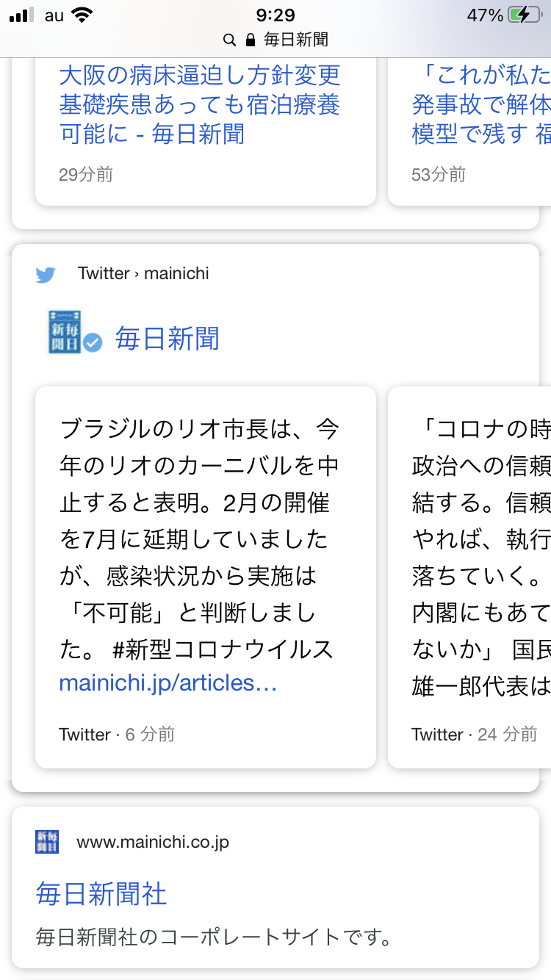The width and height of the screenshot is (551, 980).
Task: Tap the Twitter › mainichi breadcrumb
Action: 143,273
